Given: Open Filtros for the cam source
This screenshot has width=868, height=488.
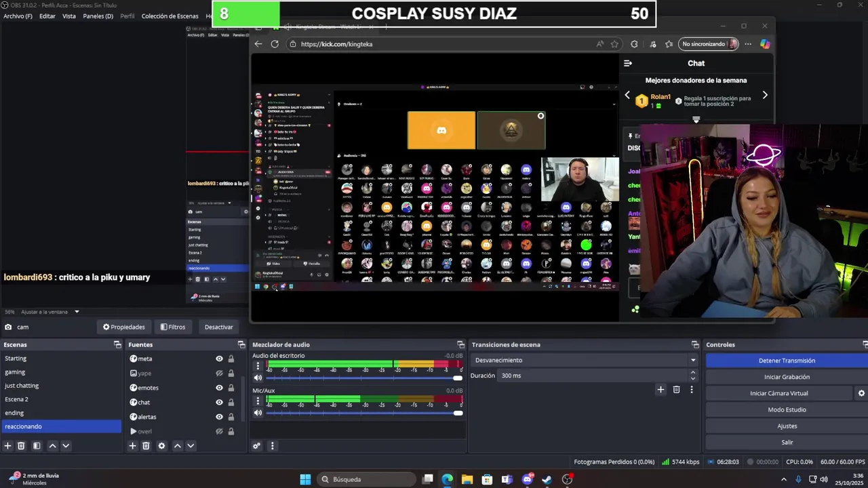Looking at the screenshot, I should [173, 327].
